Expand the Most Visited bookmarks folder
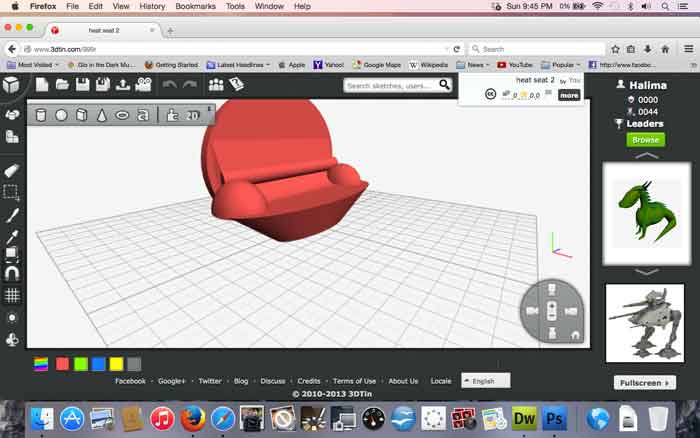700x438 pixels. click(x=33, y=65)
